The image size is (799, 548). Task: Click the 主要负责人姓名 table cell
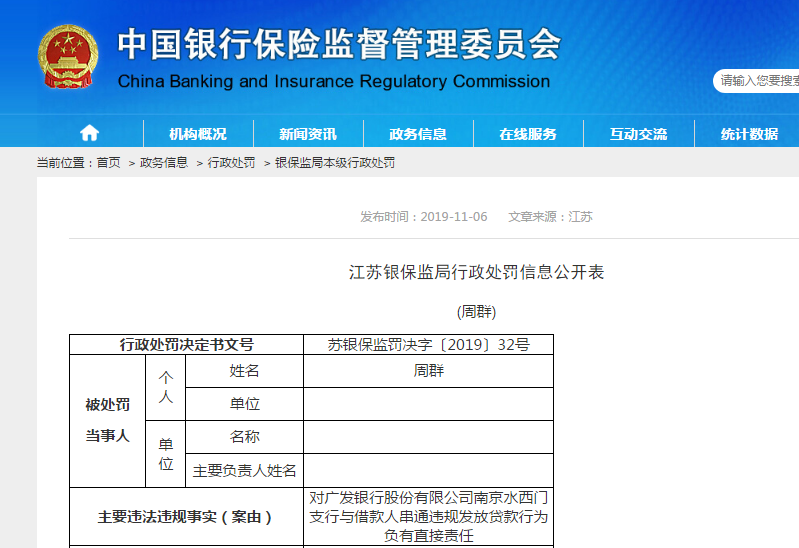245,471
